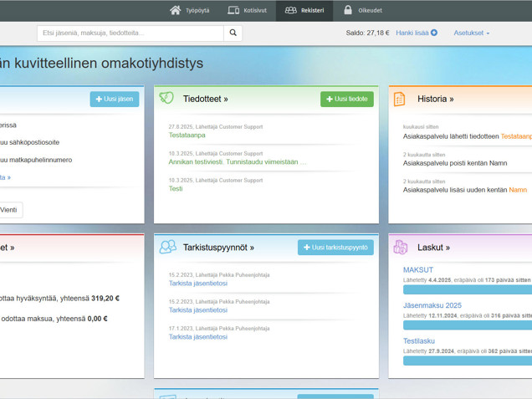Expand the Asetukset dropdown menu
Viewport: 532px width, 399px height.
pyautogui.click(x=472, y=33)
